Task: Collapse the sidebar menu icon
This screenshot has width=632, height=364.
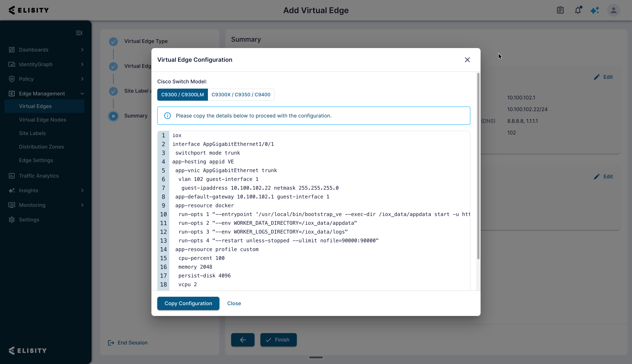Action: click(79, 33)
